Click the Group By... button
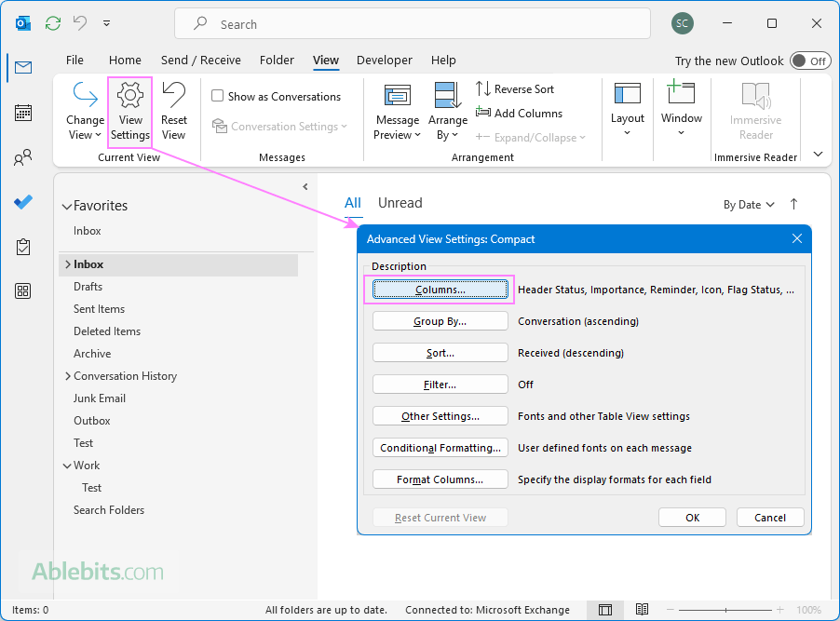This screenshot has height=621, width=840. pyautogui.click(x=440, y=321)
